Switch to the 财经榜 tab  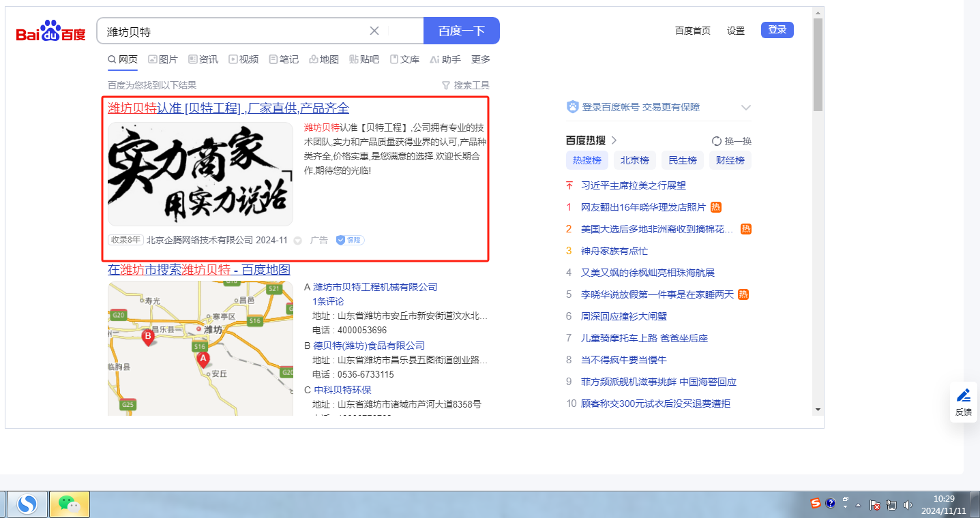(x=730, y=161)
